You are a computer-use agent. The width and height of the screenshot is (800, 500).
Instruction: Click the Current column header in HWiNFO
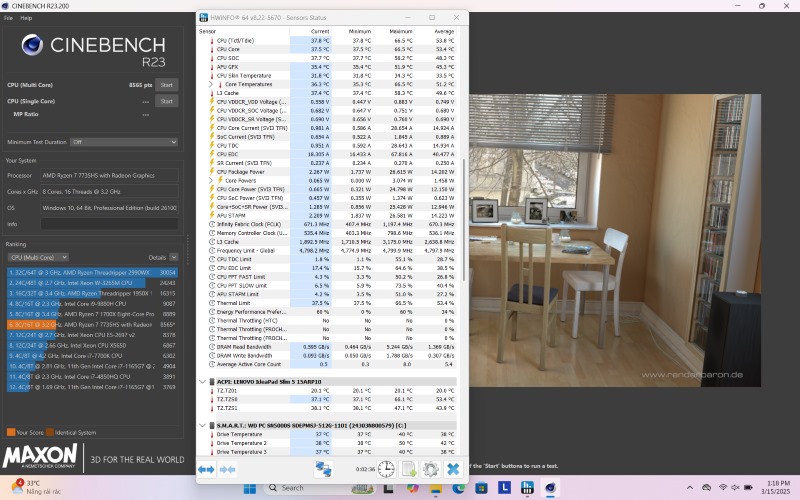(x=320, y=32)
